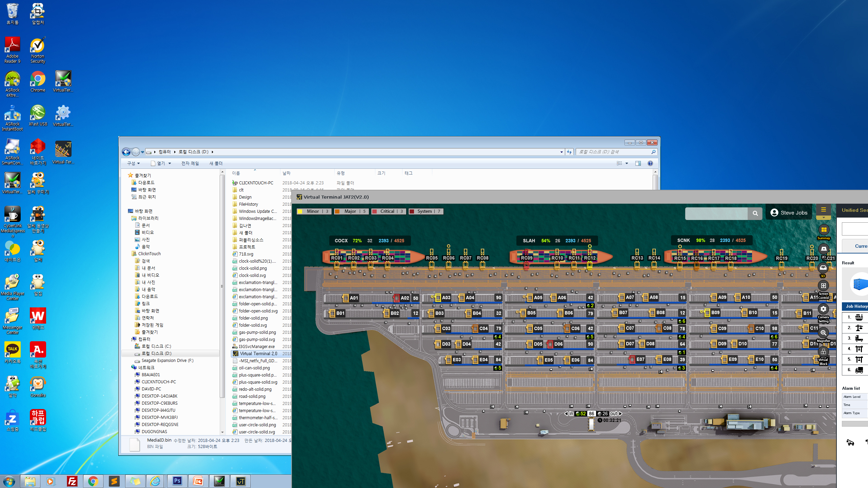Image resolution: width=868 pixels, height=488 pixels.
Task: Select the Job History tab
Action: (856, 306)
